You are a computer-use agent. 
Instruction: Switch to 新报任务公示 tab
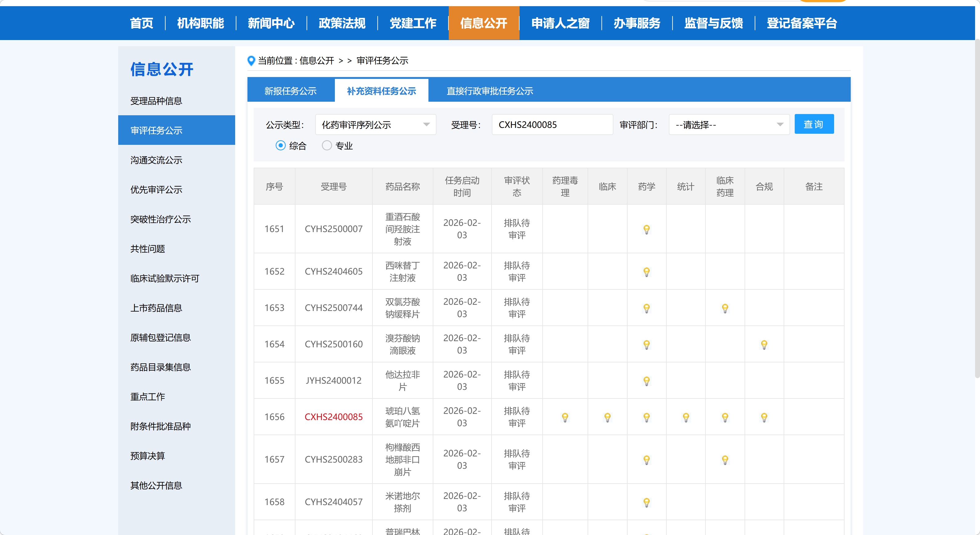(x=291, y=91)
